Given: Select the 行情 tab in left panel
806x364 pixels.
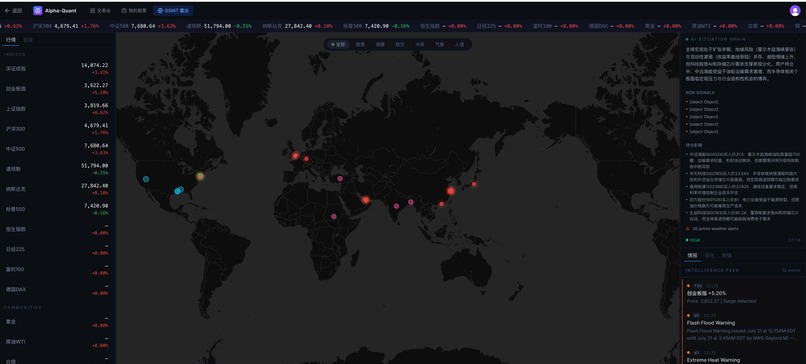Looking at the screenshot, I should (10, 39).
